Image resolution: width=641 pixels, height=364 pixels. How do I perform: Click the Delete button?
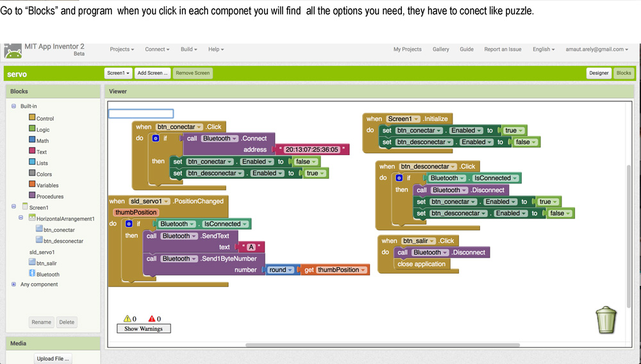tap(67, 322)
